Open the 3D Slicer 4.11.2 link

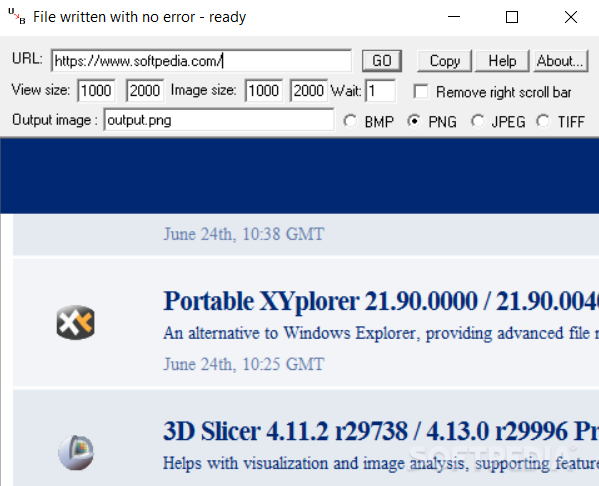(381, 431)
